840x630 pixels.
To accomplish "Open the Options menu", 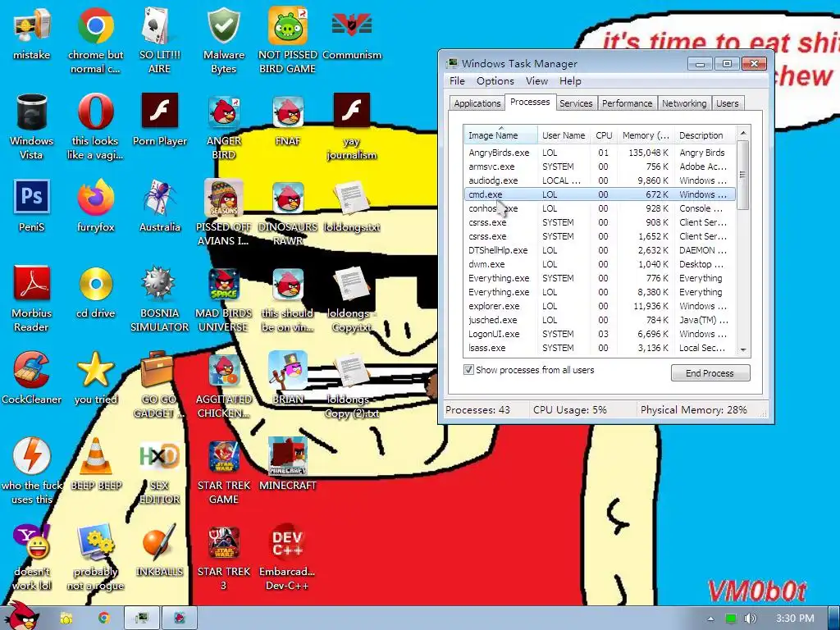I will 495,81.
